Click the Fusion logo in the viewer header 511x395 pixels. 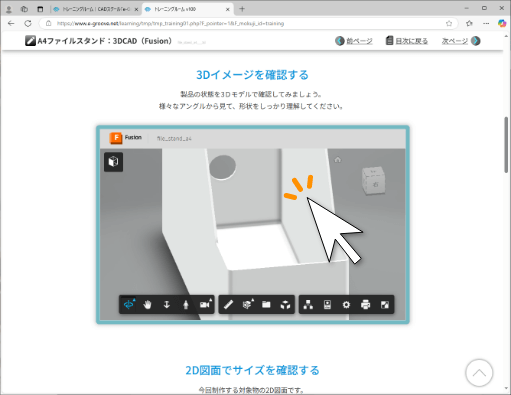[116, 138]
